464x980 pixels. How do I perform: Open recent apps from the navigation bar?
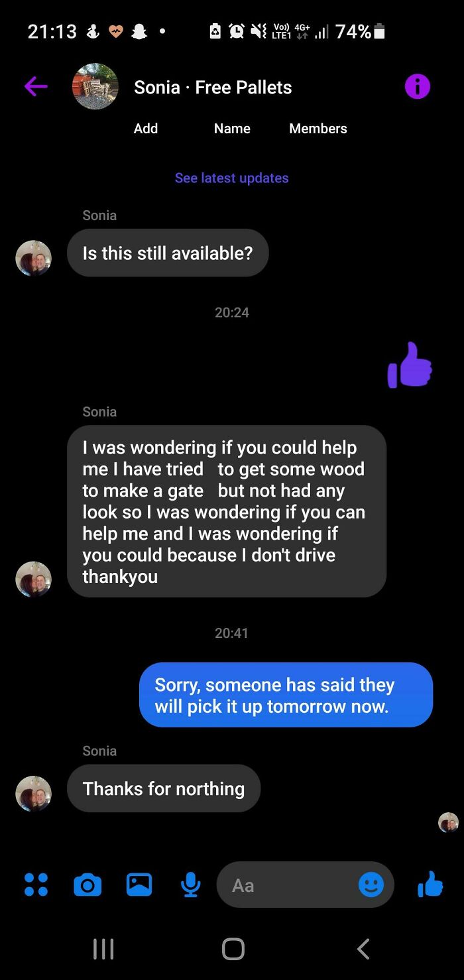(x=103, y=949)
